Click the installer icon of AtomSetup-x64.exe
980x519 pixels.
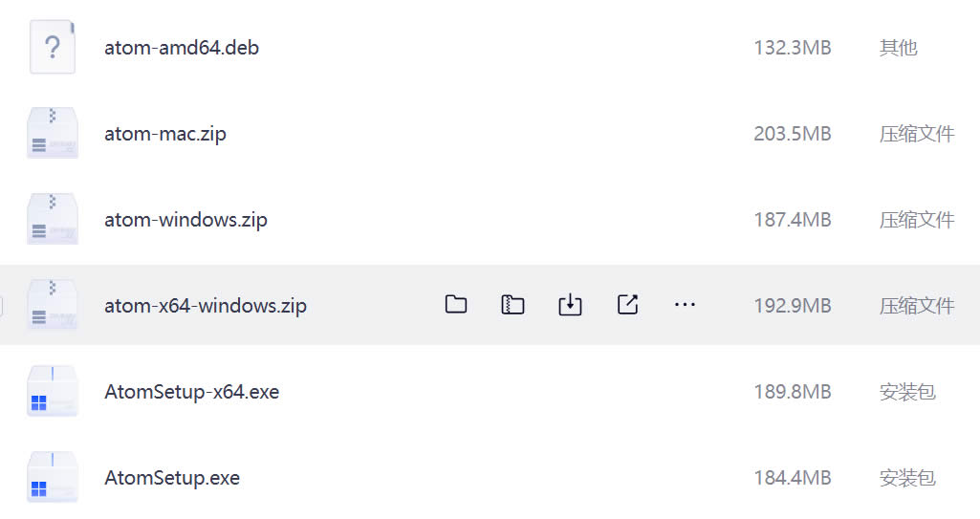53,391
